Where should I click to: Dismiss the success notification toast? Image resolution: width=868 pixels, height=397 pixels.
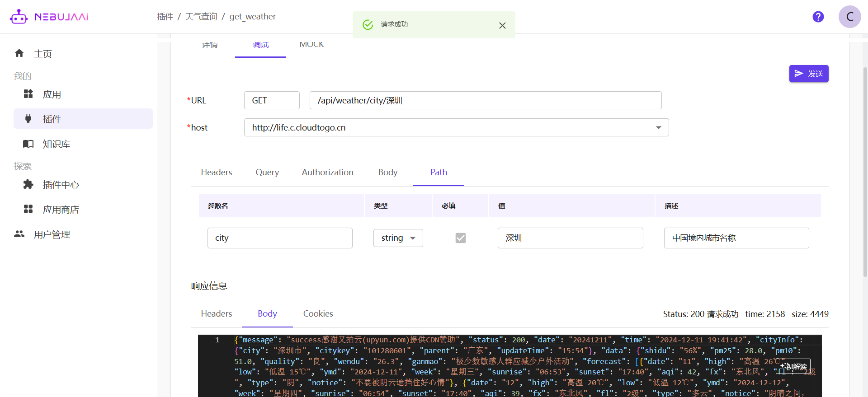pyautogui.click(x=502, y=25)
